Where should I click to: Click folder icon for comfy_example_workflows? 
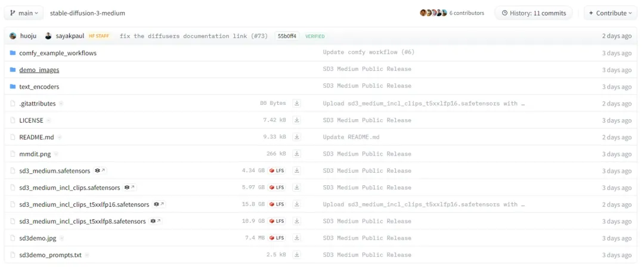point(13,53)
